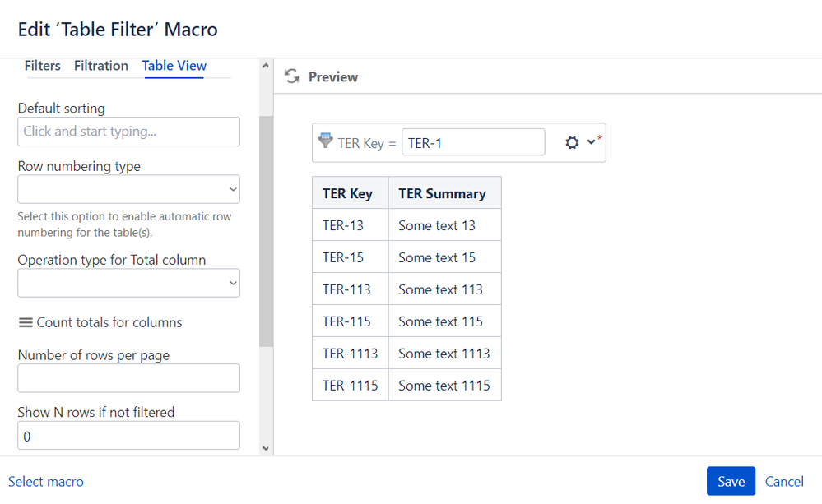This screenshot has width=822, height=504.
Task: Click the TER Key filter text box
Action: [473, 142]
